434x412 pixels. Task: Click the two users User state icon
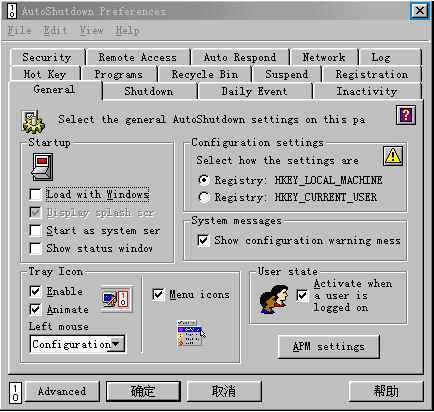pyautogui.click(x=273, y=299)
